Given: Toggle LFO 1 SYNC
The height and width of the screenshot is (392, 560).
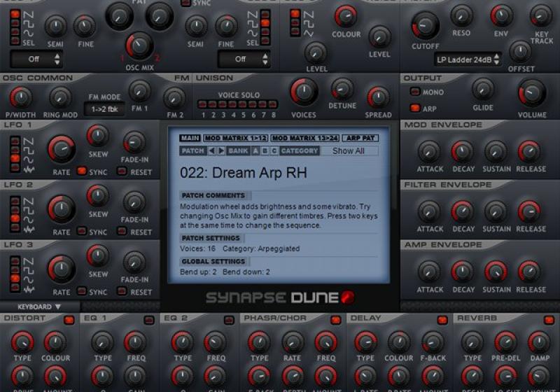Looking at the screenshot, I should click(x=82, y=171).
